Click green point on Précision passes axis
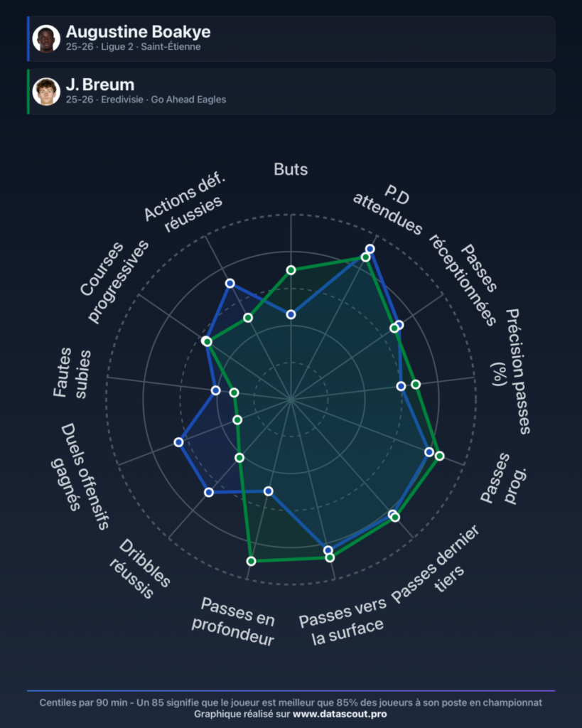Viewport: 582px width, 728px height. pos(416,385)
